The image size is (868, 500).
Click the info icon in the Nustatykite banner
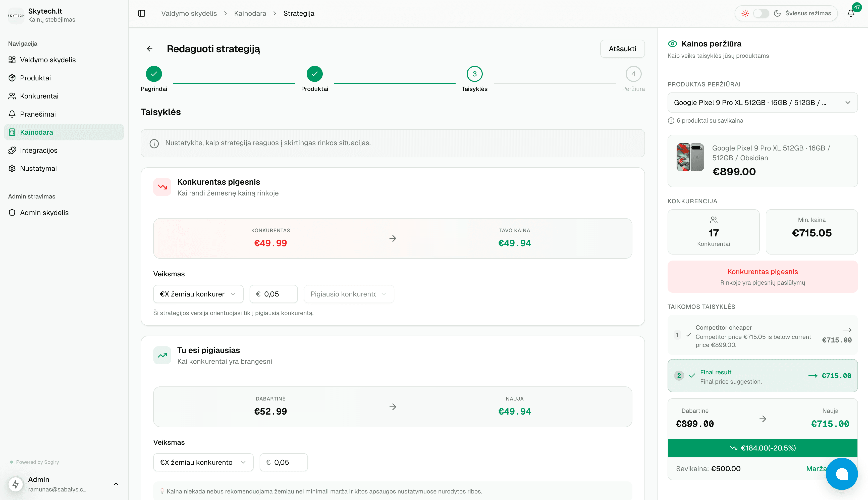point(154,143)
